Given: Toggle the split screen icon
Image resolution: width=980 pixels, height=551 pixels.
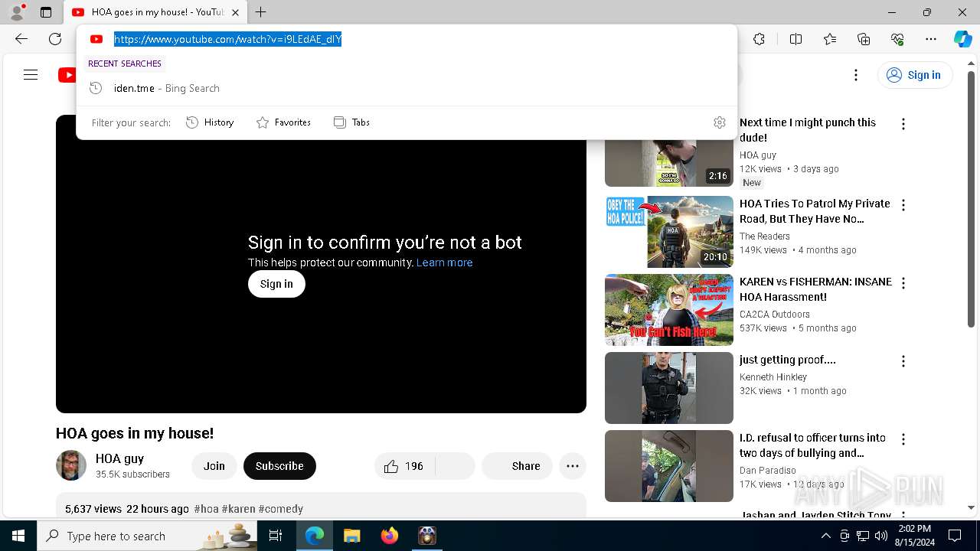Looking at the screenshot, I should [x=795, y=39].
